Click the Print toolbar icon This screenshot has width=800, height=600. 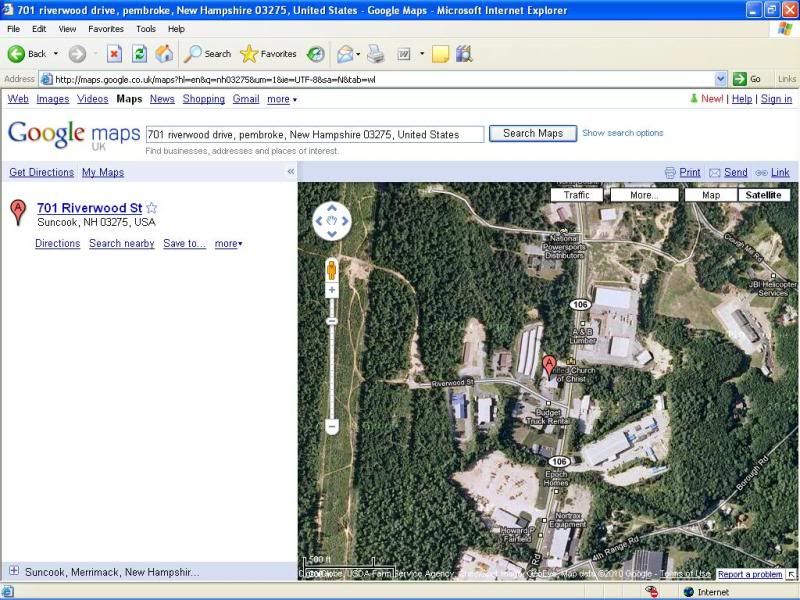click(x=376, y=54)
